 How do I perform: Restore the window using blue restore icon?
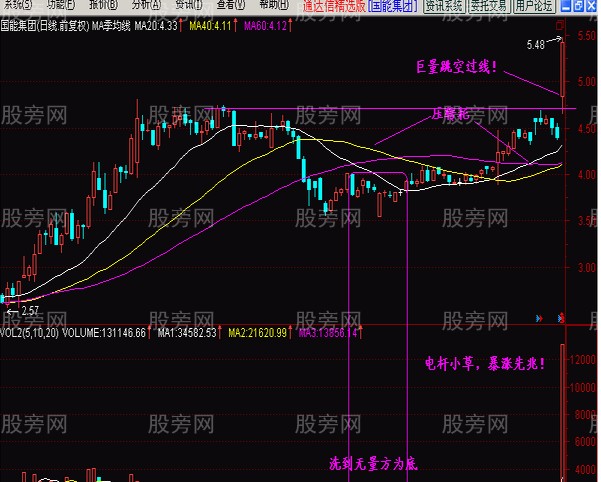point(578,5)
